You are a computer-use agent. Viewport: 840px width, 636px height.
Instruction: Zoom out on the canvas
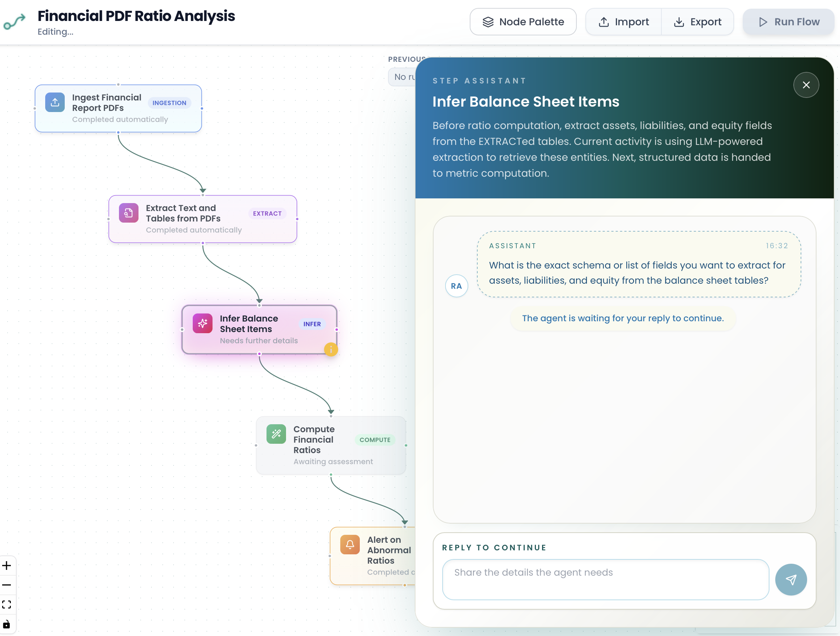[7, 585]
